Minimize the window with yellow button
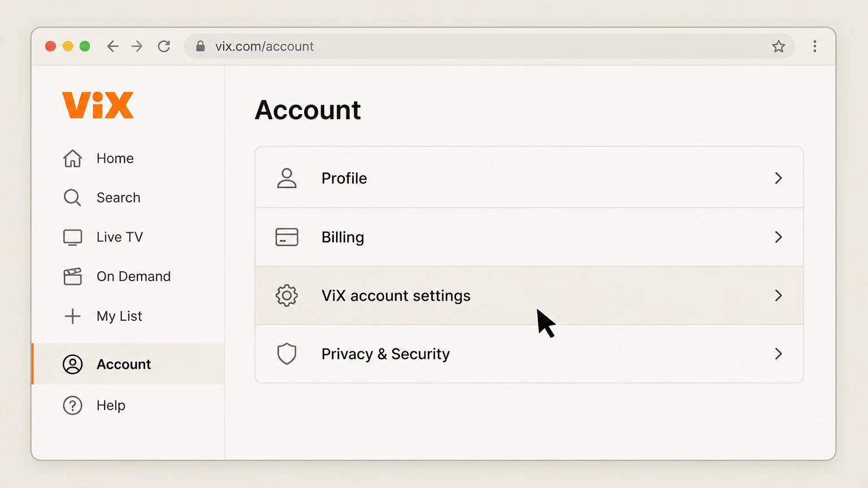The width and height of the screenshot is (868, 488). (x=68, y=46)
